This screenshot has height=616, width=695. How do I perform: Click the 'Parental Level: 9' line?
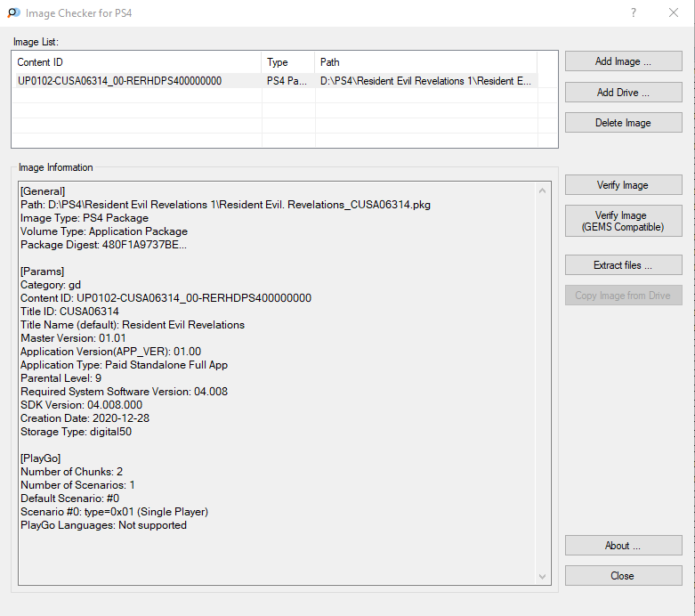[61, 378]
